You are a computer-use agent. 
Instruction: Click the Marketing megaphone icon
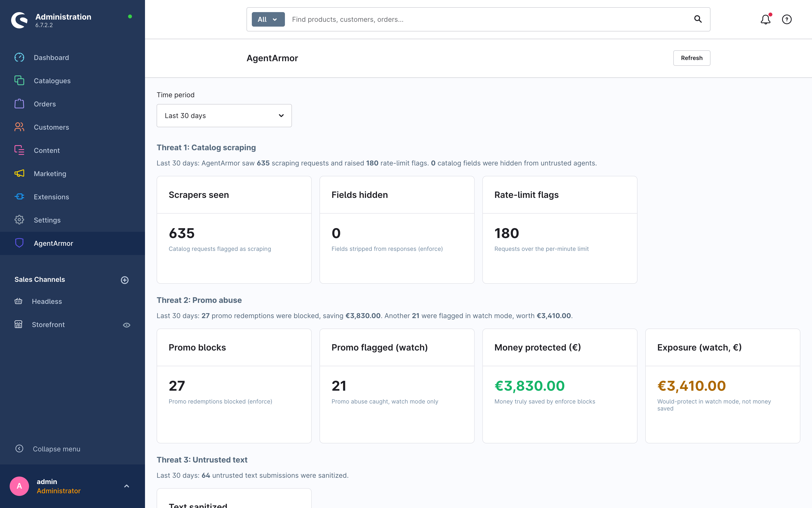19,173
